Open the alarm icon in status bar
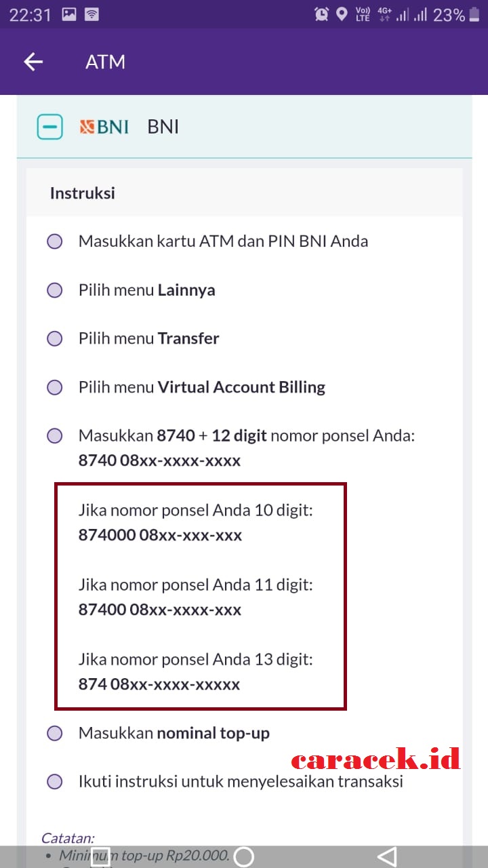This screenshot has height=868, width=488. (x=321, y=14)
